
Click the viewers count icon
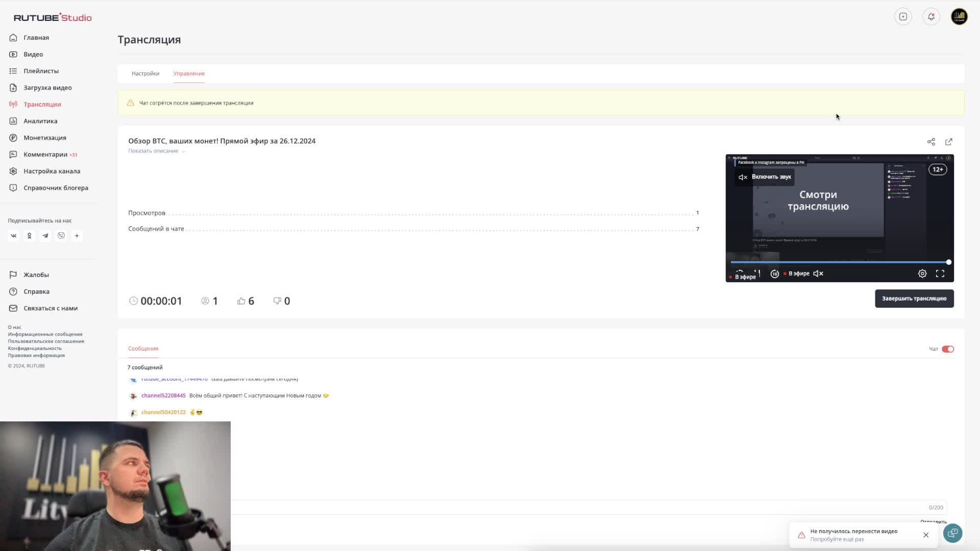click(205, 301)
